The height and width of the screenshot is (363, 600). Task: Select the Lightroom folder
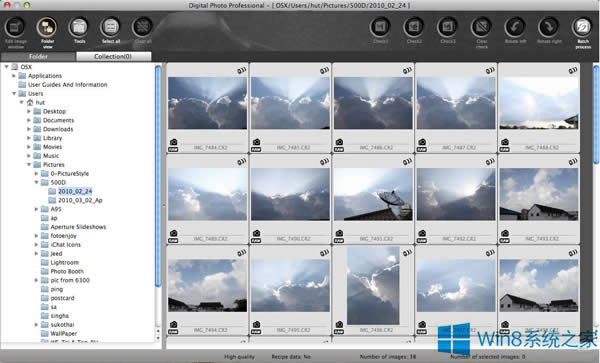pyautogui.click(x=65, y=262)
